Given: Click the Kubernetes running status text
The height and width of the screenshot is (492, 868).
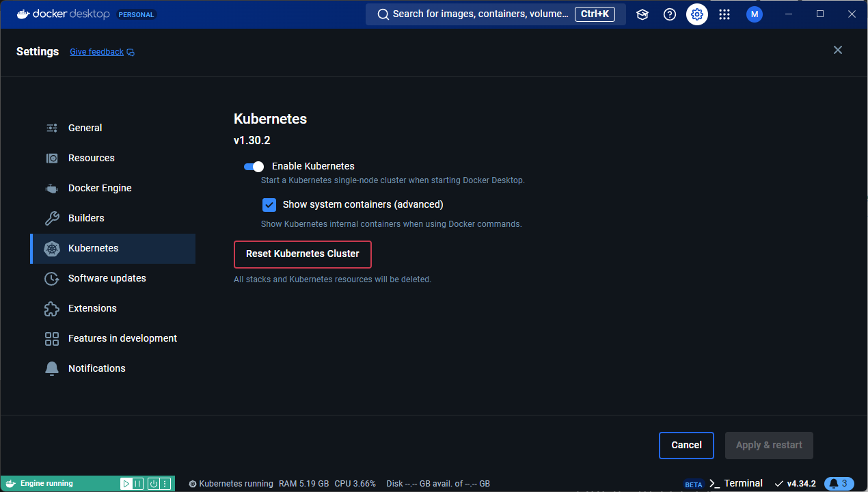Looking at the screenshot, I should point(236,484).
